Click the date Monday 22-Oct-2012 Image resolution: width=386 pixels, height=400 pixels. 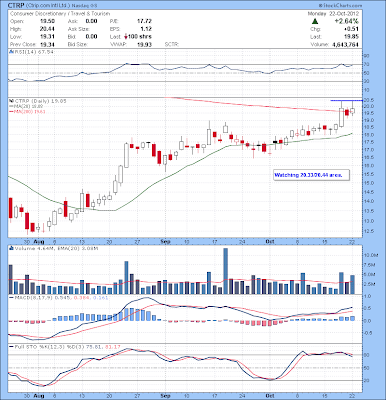(x=333, y=14)
